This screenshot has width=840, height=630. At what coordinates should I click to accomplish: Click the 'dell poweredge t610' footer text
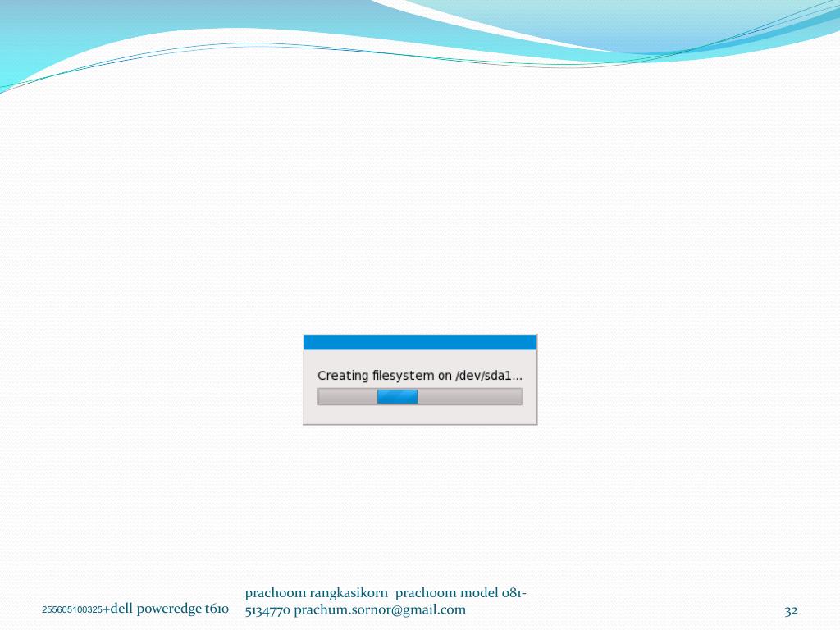pyautogui.click(x=169, y=609)
